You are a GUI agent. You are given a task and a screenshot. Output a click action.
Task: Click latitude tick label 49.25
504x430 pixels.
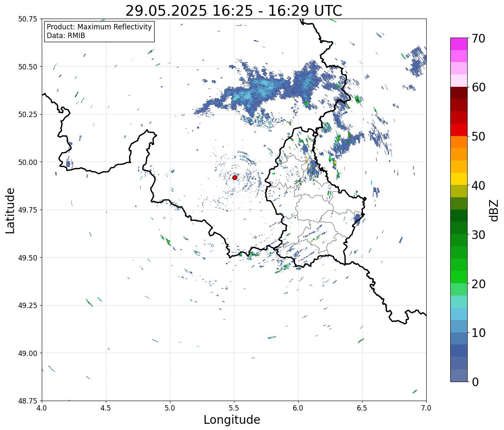(27, 306)
